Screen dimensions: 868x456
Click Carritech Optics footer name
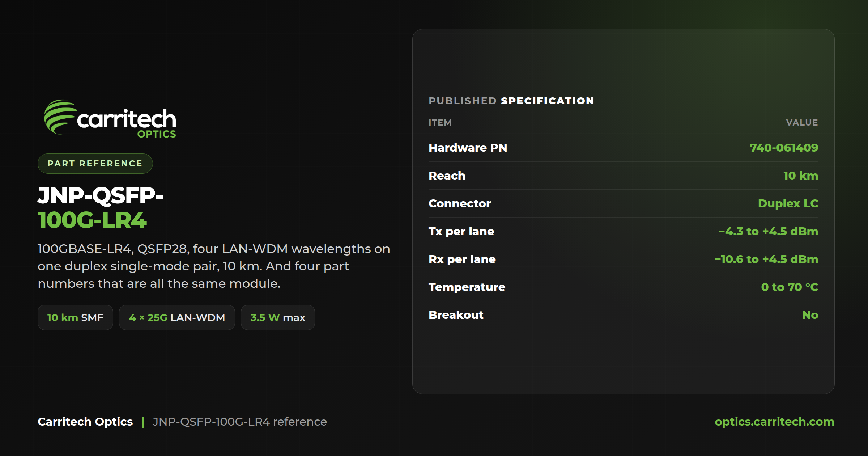click(x=85, y=422)
